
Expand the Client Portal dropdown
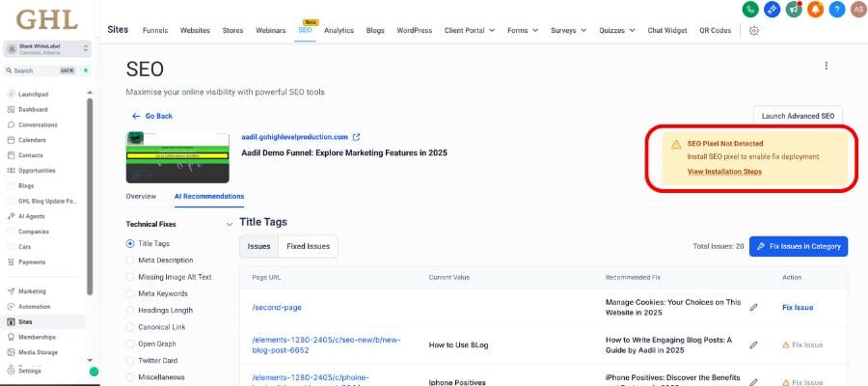coord(470,30)
